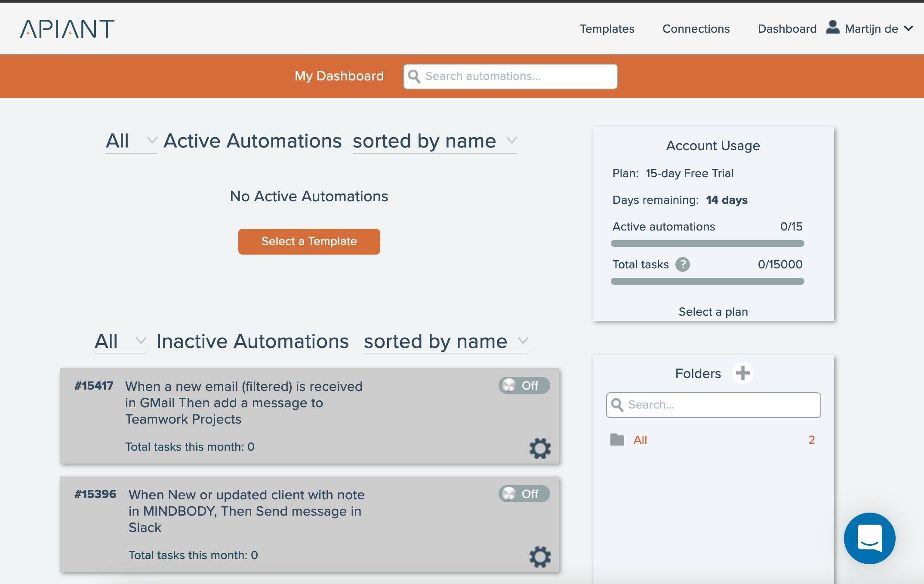Click the All folder icon

click(x=617, y=440)
